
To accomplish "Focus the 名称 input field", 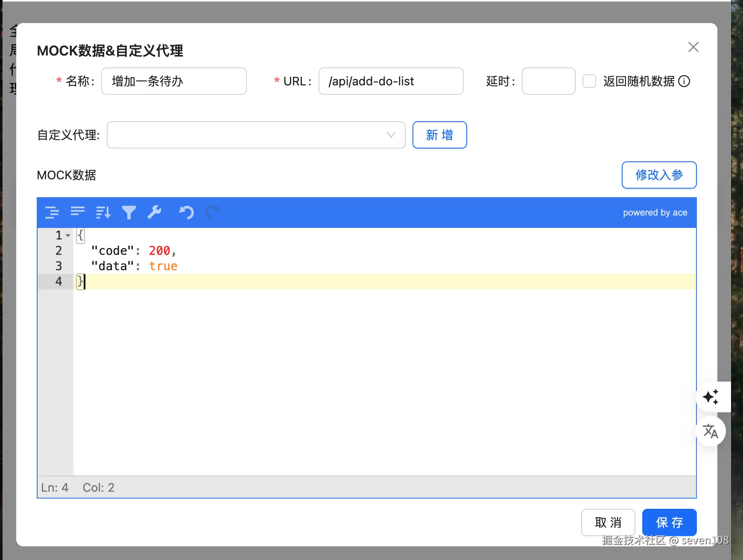I will click(174, 81).
